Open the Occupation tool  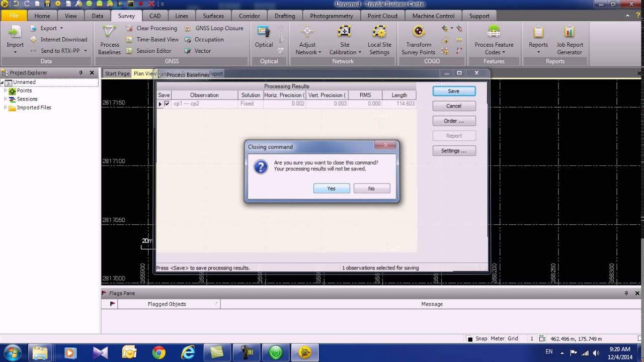tap(204, 39)
